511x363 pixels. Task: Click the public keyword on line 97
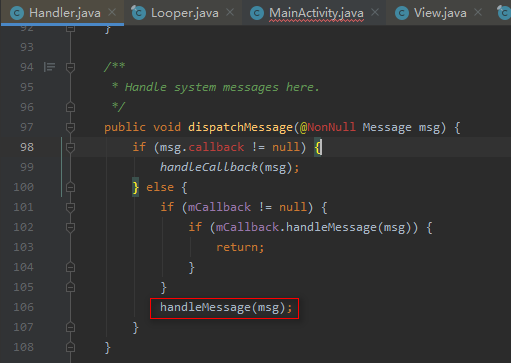125,127
